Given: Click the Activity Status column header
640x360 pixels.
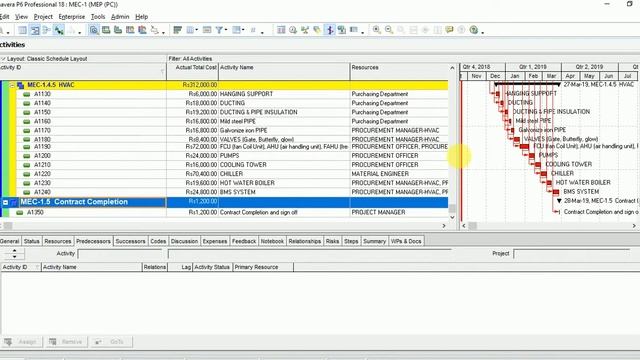Looking at the screenshot, I should point(212,267).
